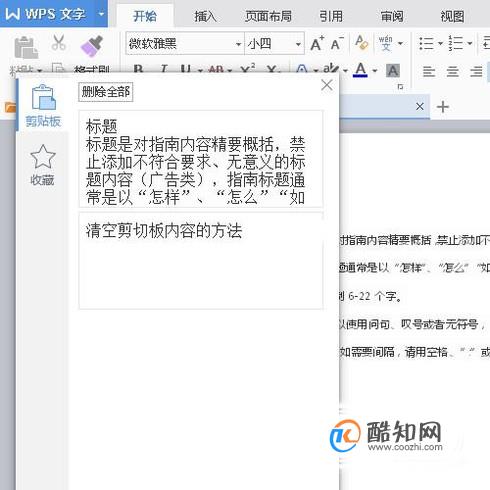Open the 收藏 star favorites panel
Viewport: 490px width, 490px height.
coord(42,165)
